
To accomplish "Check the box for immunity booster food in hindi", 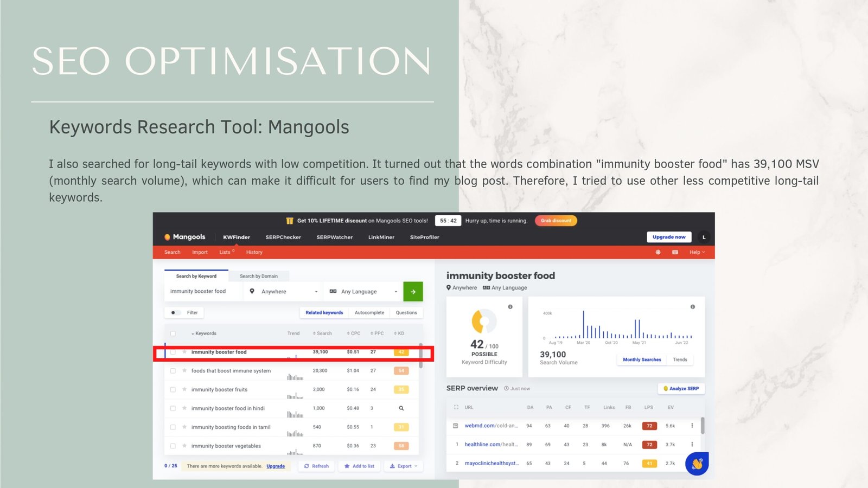I will pos(173,408).
